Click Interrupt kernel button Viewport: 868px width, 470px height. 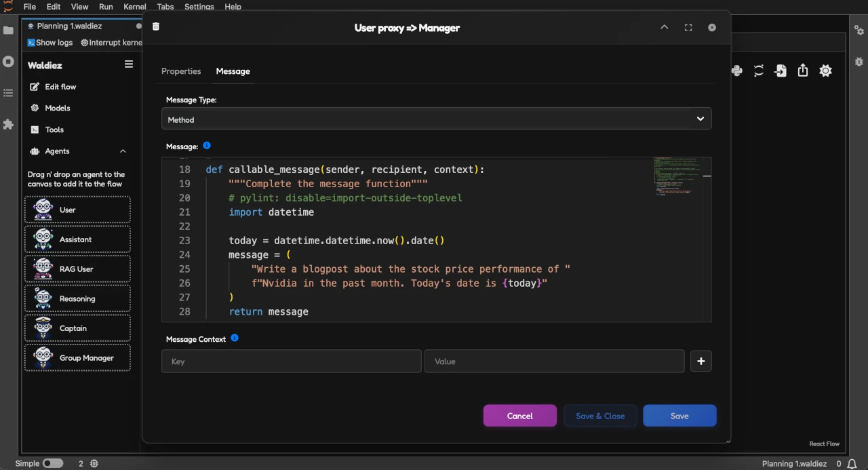[111, 42]
